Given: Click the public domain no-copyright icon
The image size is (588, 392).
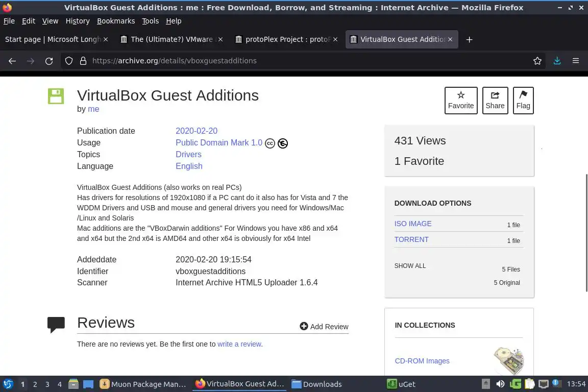Looking at the screenshot, I should [283, 143].
